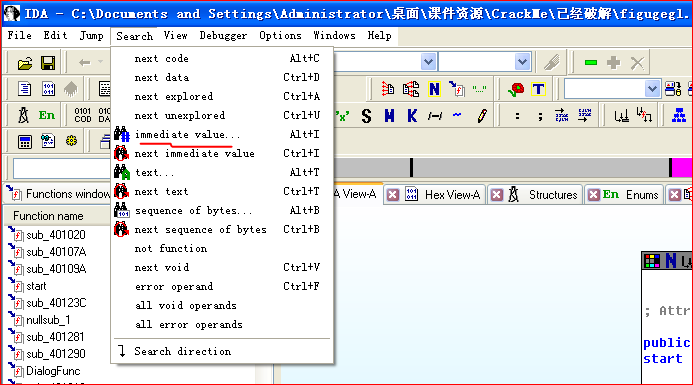Click the Functions window tab title

pos(68,194)
